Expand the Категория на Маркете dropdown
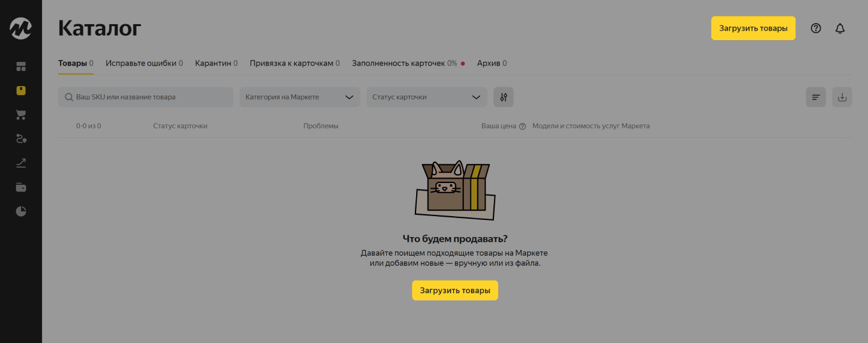 (x=299, y=97)
